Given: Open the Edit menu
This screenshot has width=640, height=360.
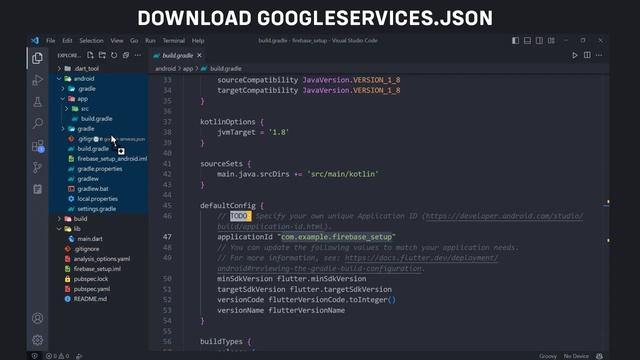Looking at the screenshot, I should click(x=67, y=40).
